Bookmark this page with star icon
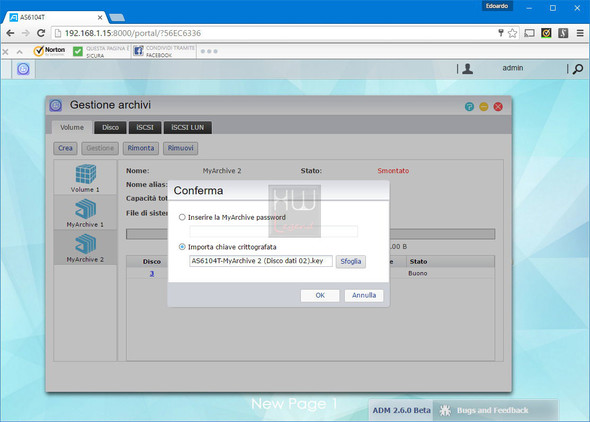The image size is (590, 422). (512, 33)
